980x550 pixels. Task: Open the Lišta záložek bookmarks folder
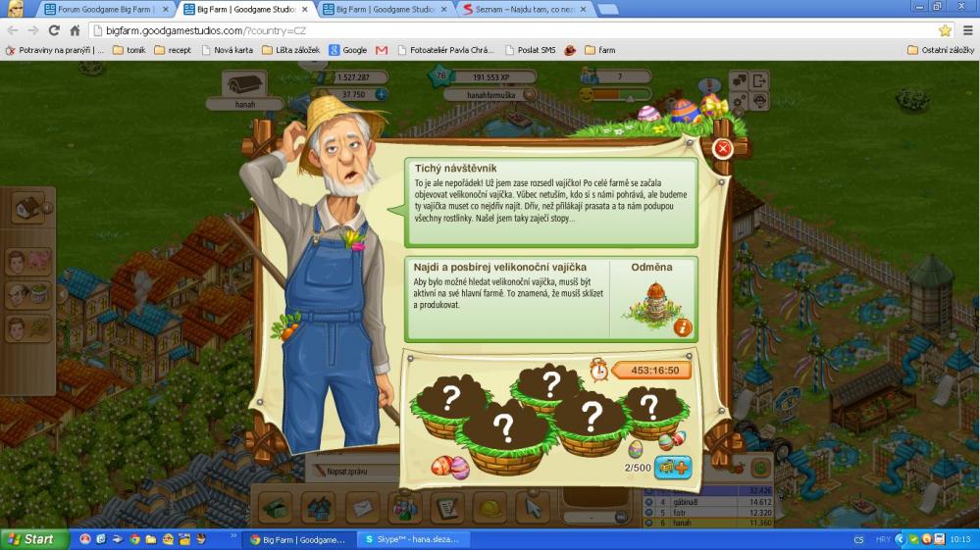290,50
